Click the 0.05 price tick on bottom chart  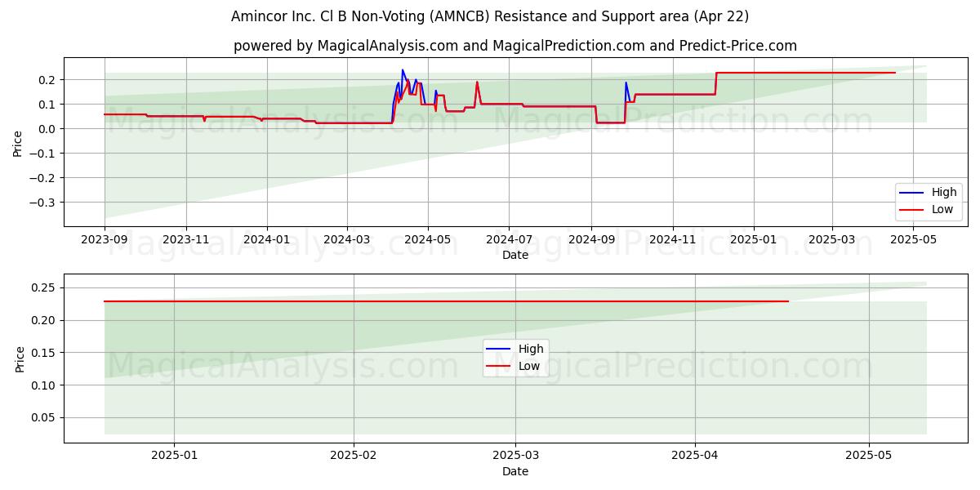tap(44, 418)
